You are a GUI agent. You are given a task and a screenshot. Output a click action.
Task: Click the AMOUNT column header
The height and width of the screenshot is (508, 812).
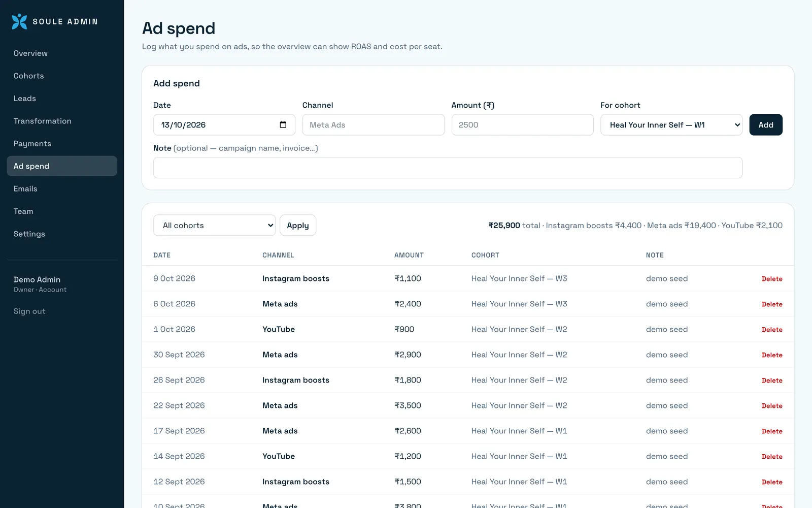pyautogui.click(x=409, y=256)
